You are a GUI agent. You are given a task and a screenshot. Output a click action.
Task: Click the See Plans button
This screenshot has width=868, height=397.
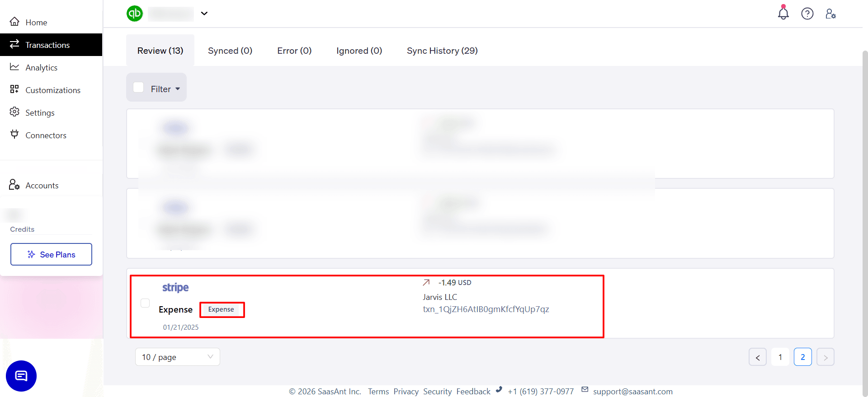point(51,254)
